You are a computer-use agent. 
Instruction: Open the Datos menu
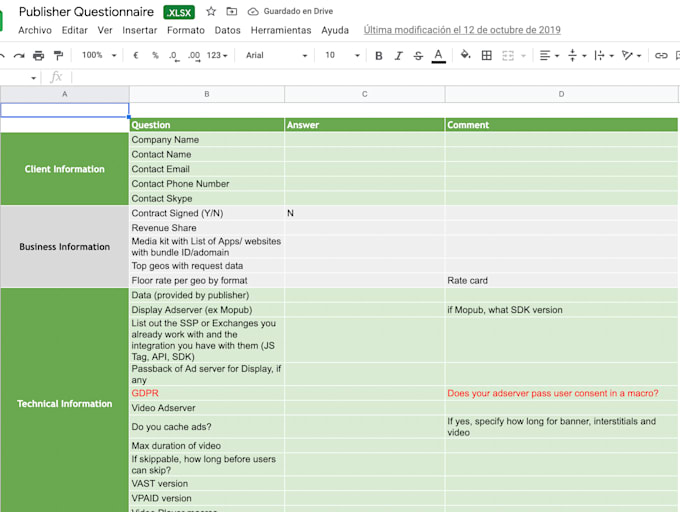[227, 30]
